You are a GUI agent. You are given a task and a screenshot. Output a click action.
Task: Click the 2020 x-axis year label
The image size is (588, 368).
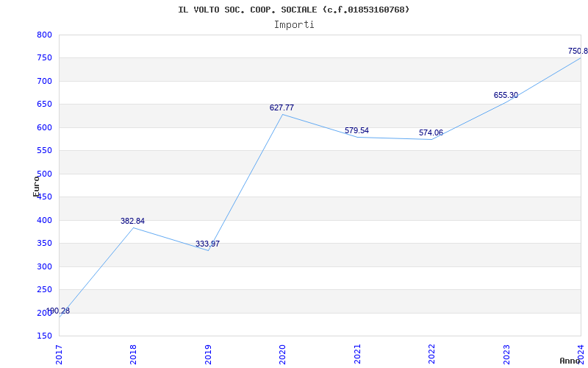(282, 354)
